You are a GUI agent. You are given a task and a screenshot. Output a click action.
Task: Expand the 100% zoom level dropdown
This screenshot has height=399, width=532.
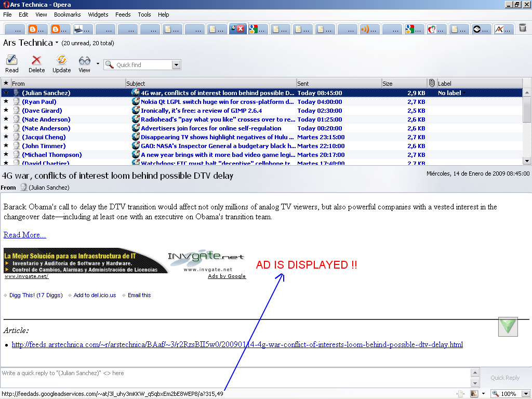526,394
